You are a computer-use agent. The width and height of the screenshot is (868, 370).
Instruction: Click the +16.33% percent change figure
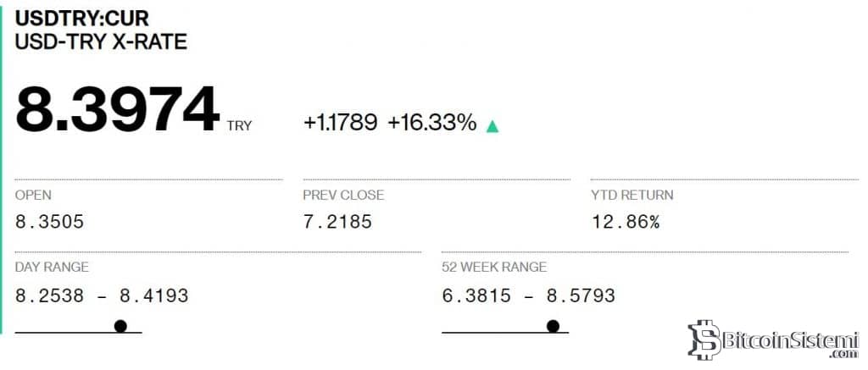tap(432, 123)
